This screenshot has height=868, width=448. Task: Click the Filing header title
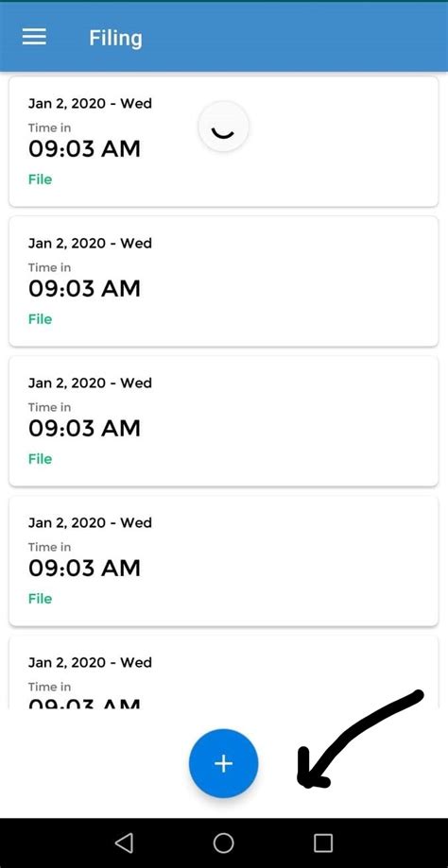pos(115,38)
